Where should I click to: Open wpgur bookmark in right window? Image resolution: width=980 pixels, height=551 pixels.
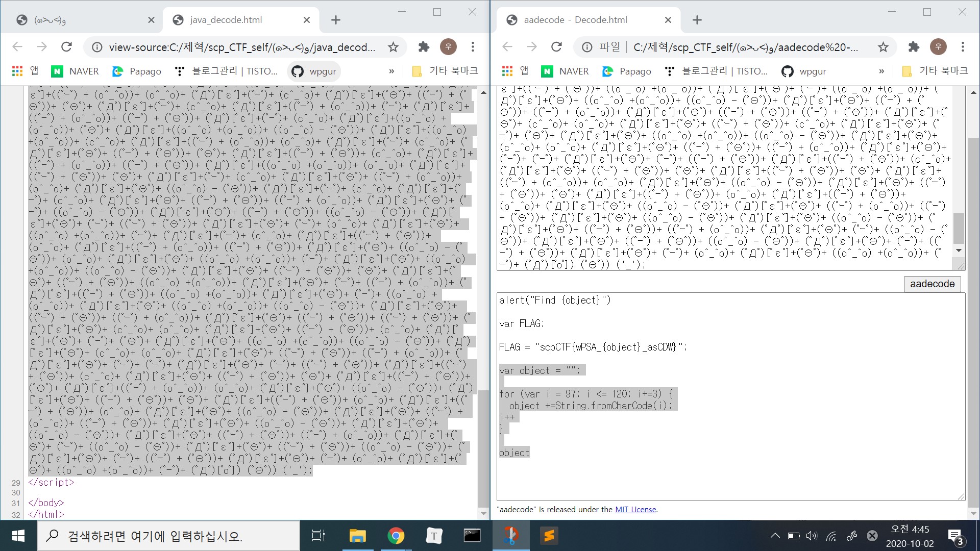[804, 71]
